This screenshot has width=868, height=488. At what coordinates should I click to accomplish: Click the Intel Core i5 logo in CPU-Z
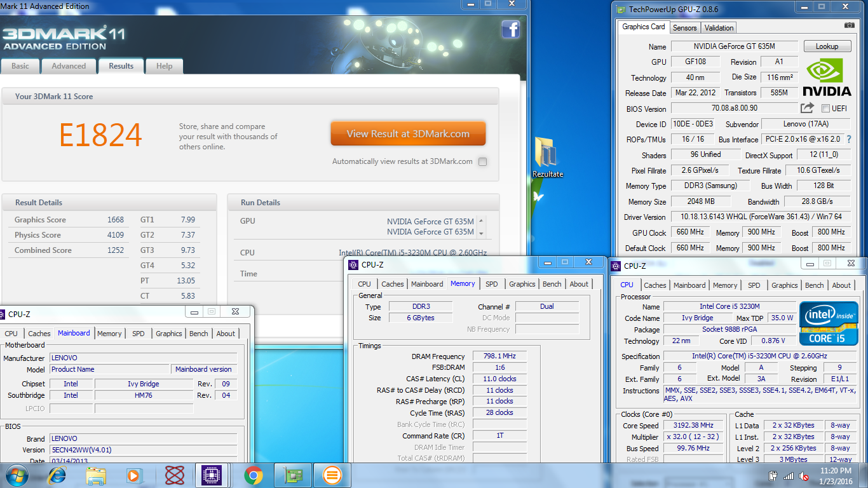[x=829, y=323]
